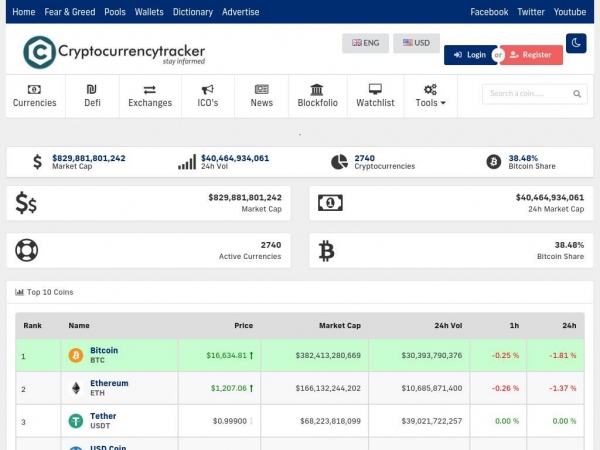Click the Search a coin input field
The image size is (600, 450).
click(535, 94)
